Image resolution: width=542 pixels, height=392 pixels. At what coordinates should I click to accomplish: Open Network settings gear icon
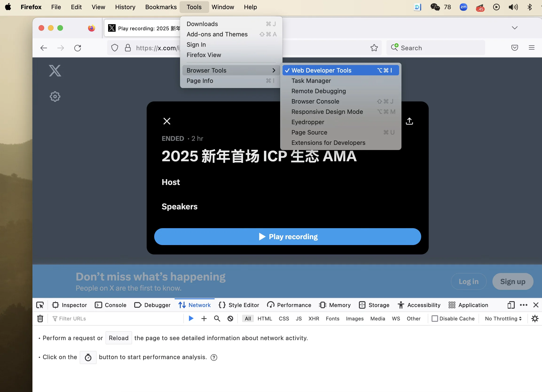point(535,319)
